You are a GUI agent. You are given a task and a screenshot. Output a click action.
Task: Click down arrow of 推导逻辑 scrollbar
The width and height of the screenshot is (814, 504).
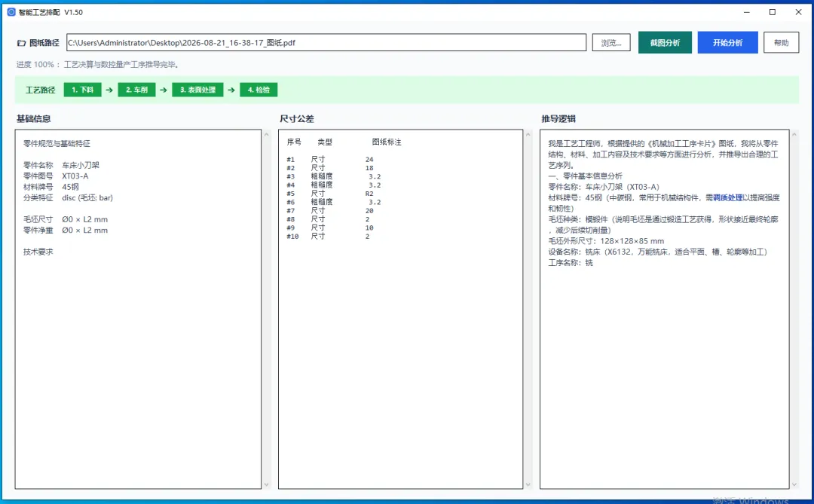pos(794,485)
